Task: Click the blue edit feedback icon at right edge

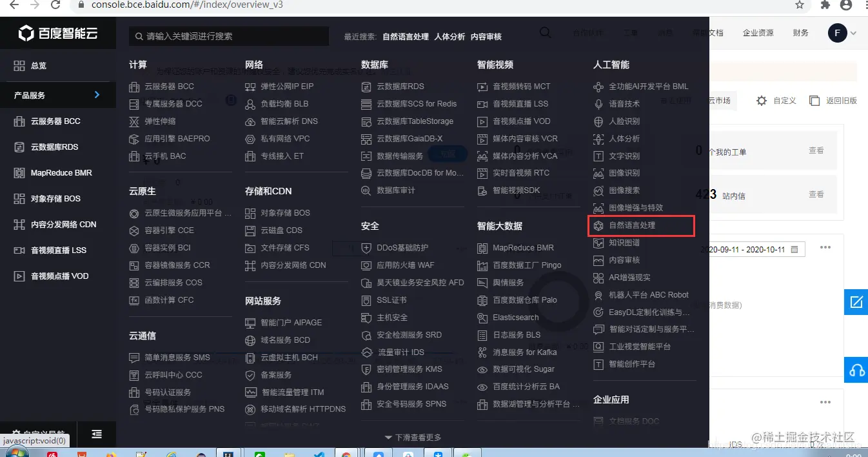Action: pyautogui.click(x=856, y=302)
